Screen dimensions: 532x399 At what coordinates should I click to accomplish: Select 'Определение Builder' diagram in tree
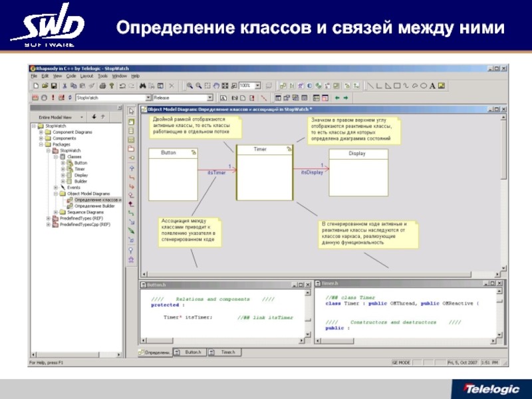(94, 206)
